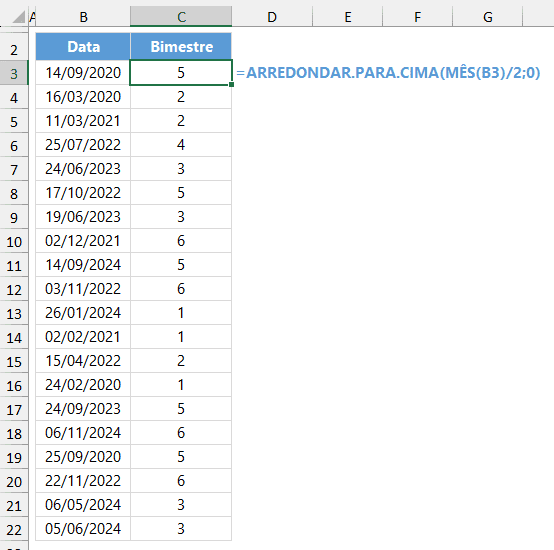Select the date cell 14/09/2020

coord(83,73)
